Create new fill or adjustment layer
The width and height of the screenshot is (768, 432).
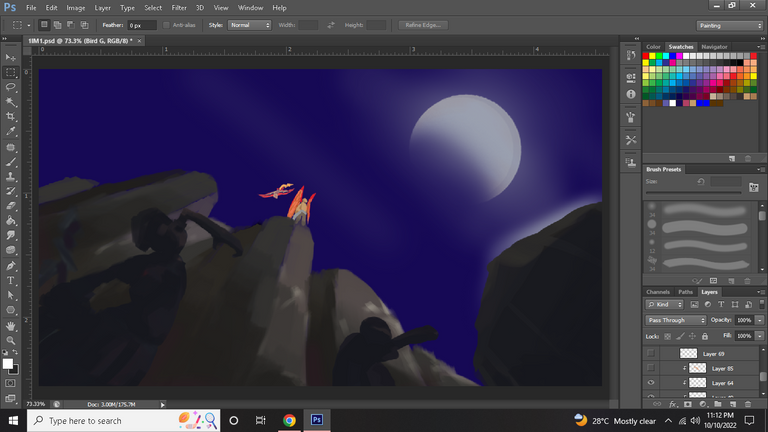(x=703, y=404)
